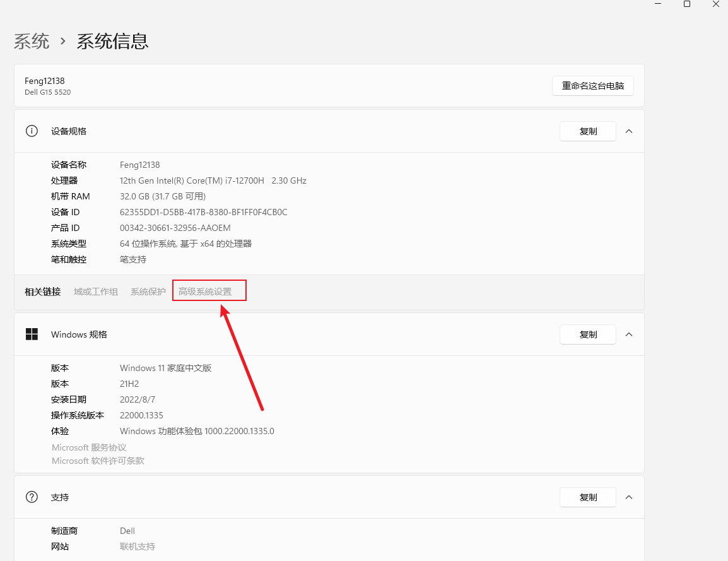
Task: Select manufacturer value Dell
Action: point(127,531)
